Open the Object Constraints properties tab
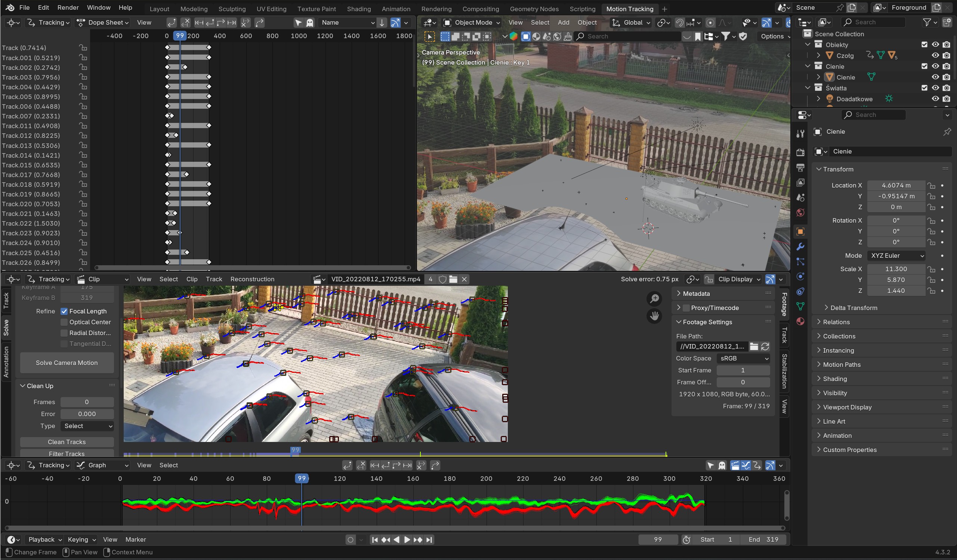 coord(800,291)
